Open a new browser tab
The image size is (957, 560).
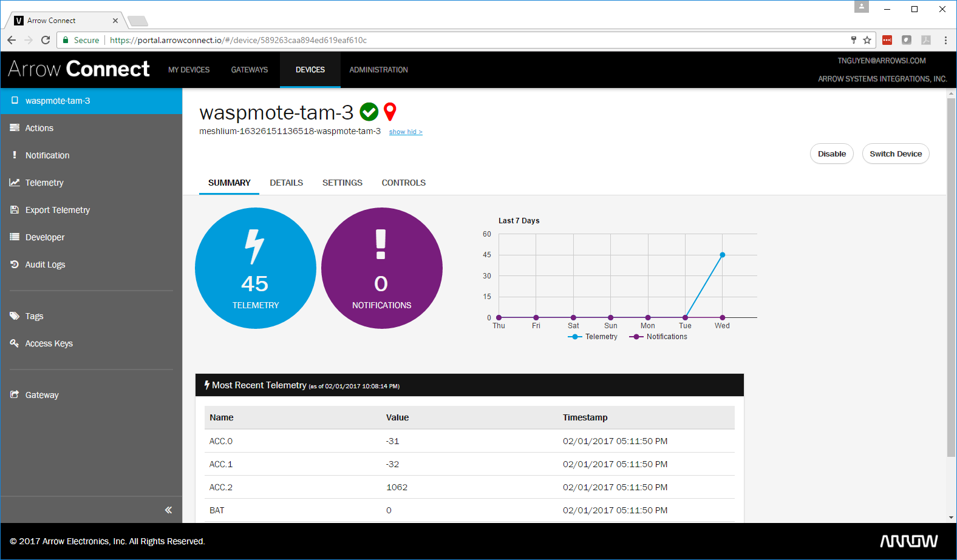(138, 21)
